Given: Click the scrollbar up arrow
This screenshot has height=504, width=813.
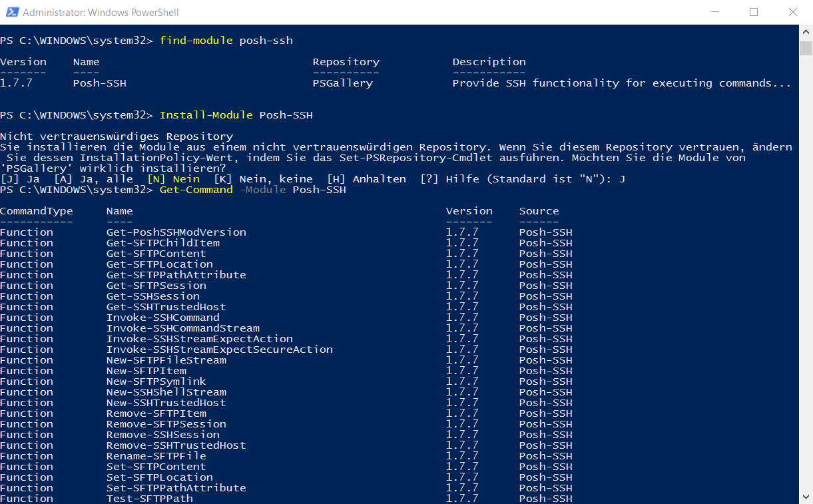Looking at the screenshot, I should (x=806, y=32).
